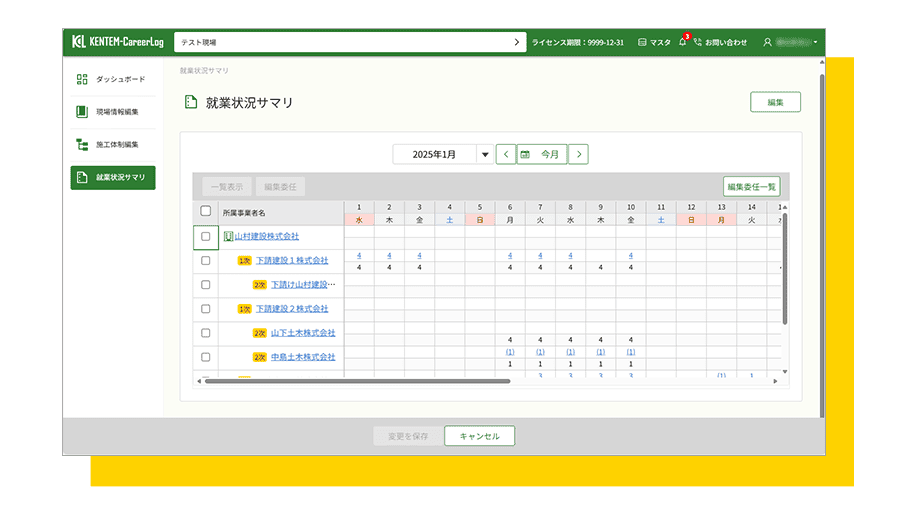Tick the checkbox for 下請建設１株式会社
Image resolution: width=916 pixels, height=515 pixels.
pyautogui.click(x=206, y=261)
